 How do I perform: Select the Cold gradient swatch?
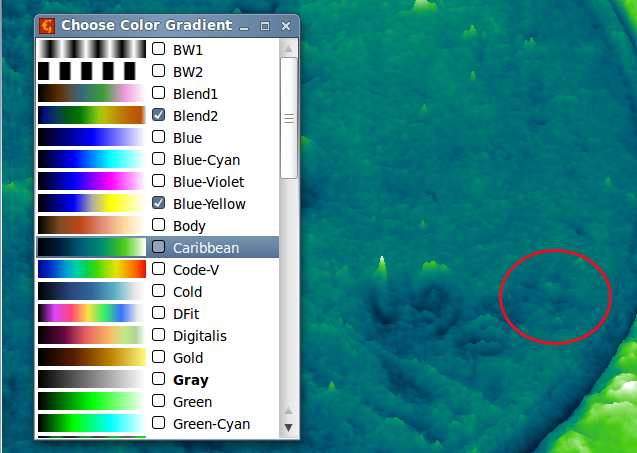click(92, 291)
